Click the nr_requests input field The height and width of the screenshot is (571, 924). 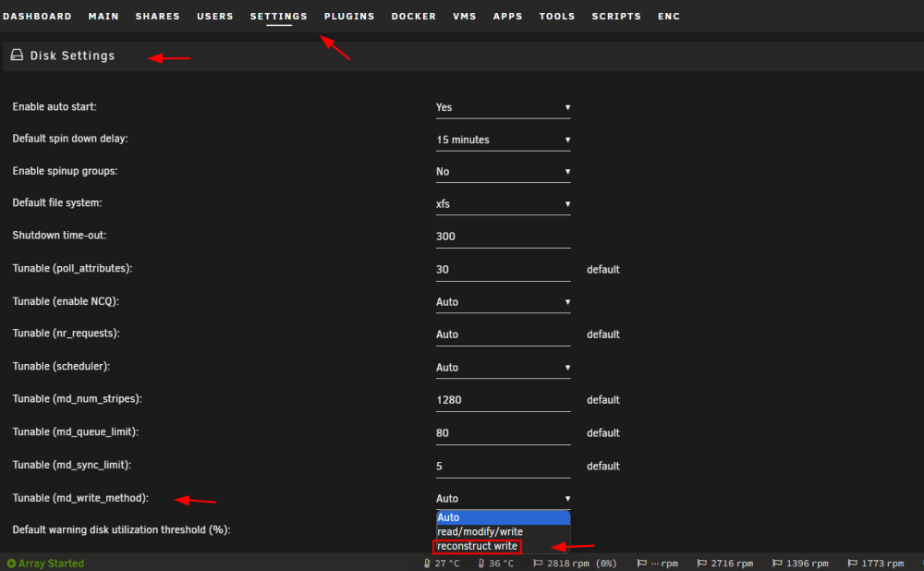click(x=503, y=334)
